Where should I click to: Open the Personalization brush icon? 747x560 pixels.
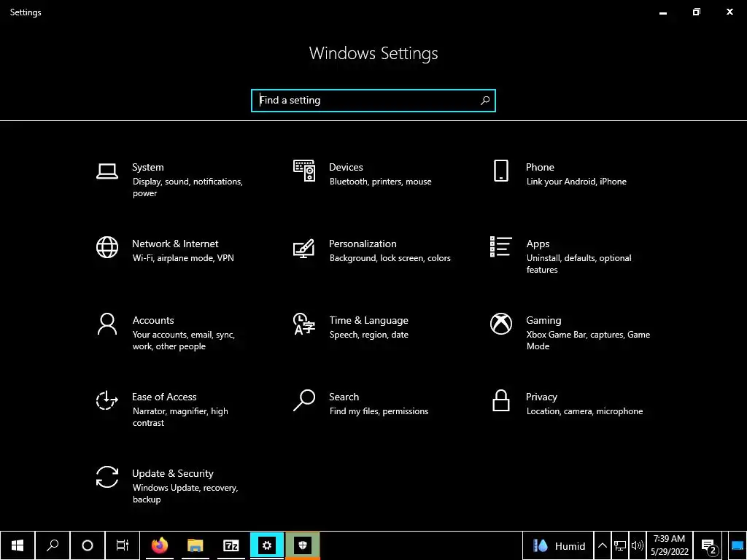click(x=304, y=248)
